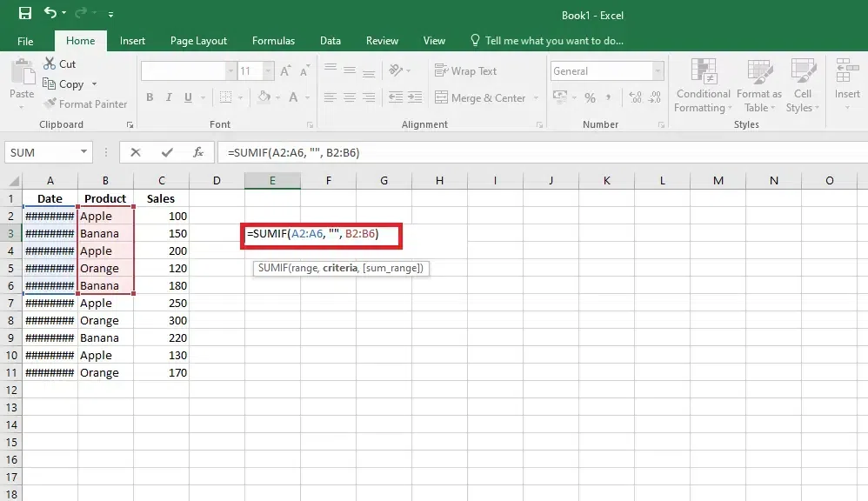Screen dimensions: 868x501
Task: Switch to the Insert ribbon tab
Action: point(132,41)
